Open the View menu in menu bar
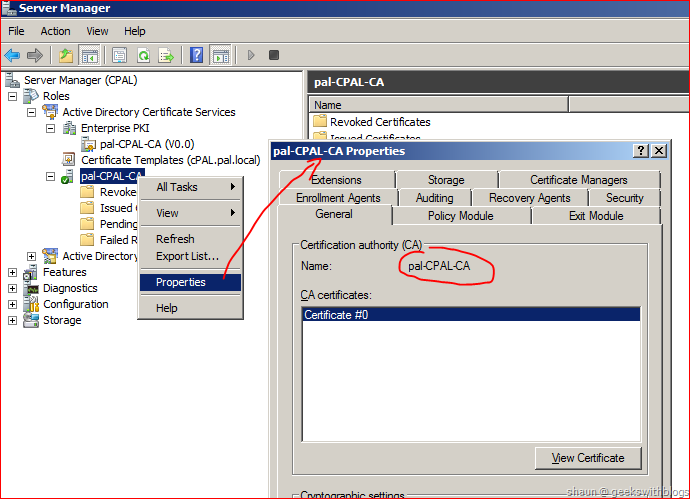 pyautogui.click(x=97, y=31)
